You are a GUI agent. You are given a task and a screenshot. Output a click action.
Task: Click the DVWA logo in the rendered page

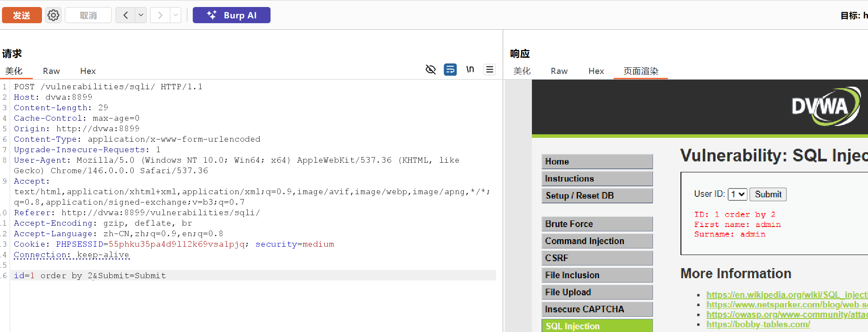click(826, 107)
